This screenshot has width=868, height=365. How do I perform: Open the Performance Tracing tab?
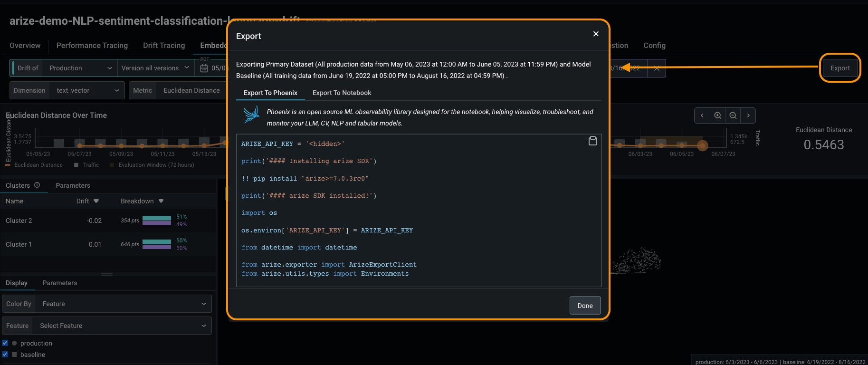92,46
